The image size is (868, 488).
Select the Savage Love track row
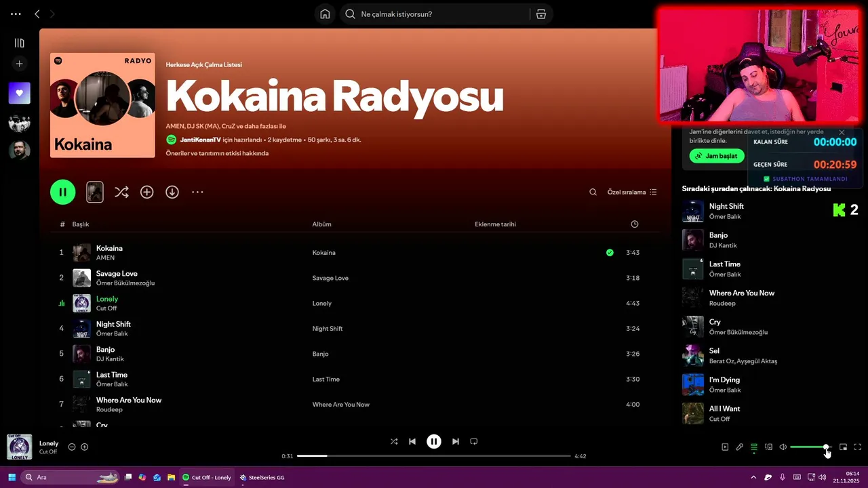tap(355, 278)
